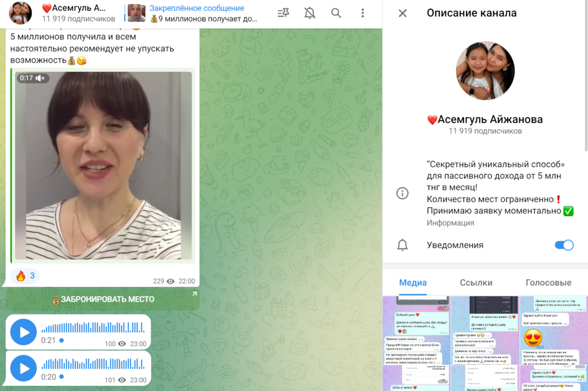The image size is (588, 391).
Task: Open media thumbnail with heart-eyes emoji
Action: (x=554, y=330)
